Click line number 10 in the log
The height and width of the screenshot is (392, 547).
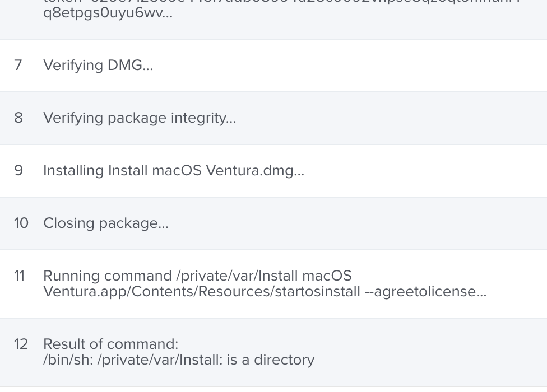(21, 223)
